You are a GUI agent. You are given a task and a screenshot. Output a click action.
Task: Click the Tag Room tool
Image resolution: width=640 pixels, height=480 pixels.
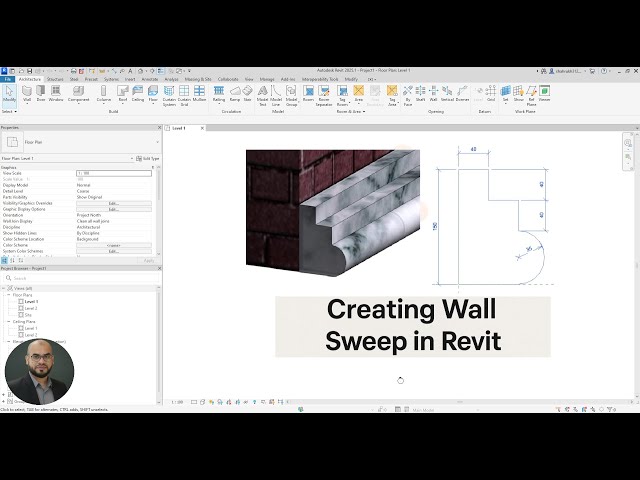click(x=342, y=96)
